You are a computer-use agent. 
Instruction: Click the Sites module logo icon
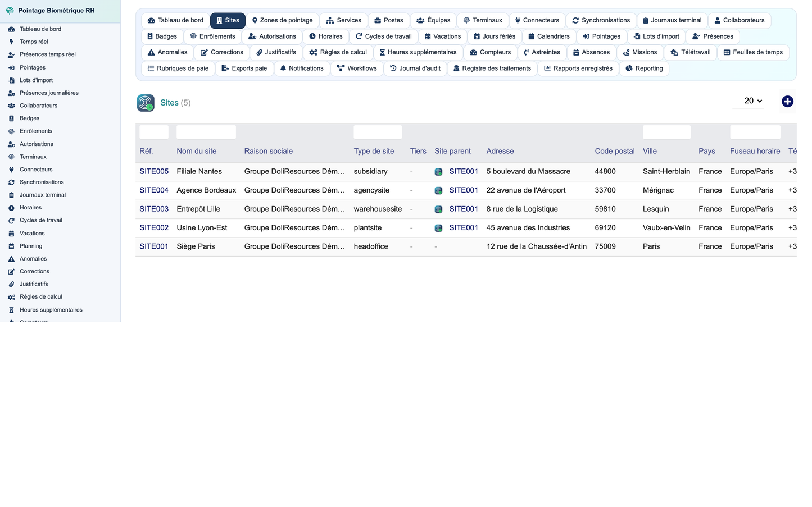tap(146, 103)
